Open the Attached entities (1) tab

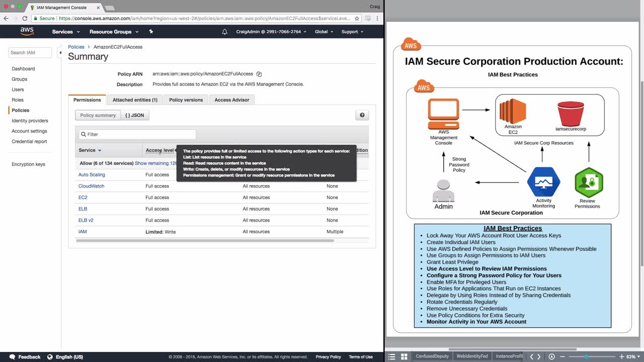(135, 100)
